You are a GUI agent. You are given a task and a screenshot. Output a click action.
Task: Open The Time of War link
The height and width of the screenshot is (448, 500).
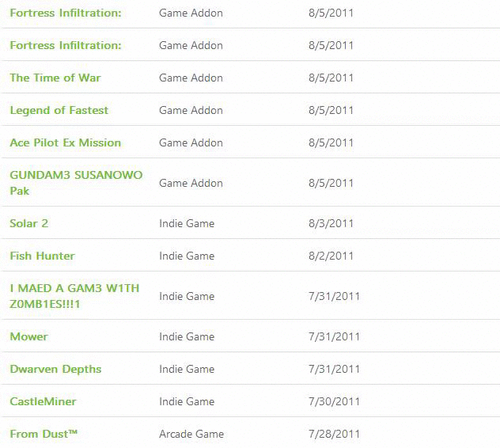click(55, 78)
